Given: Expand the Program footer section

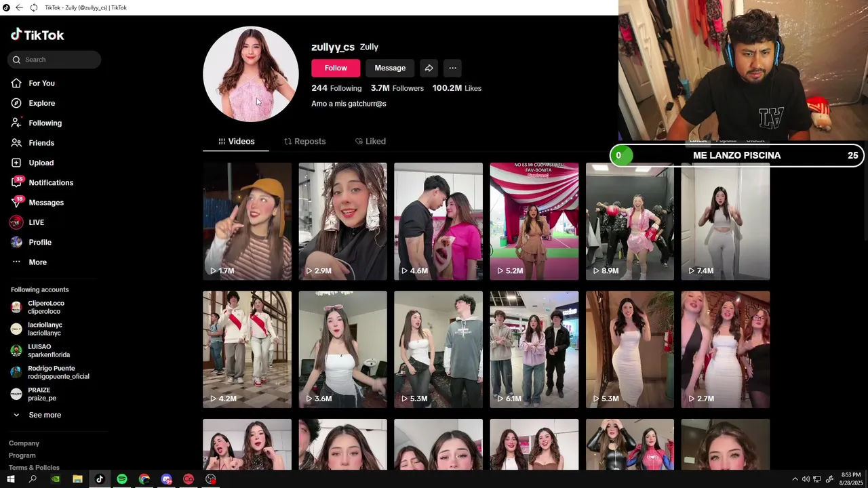Looking at the screenshot, I should [x=22, y=455].
